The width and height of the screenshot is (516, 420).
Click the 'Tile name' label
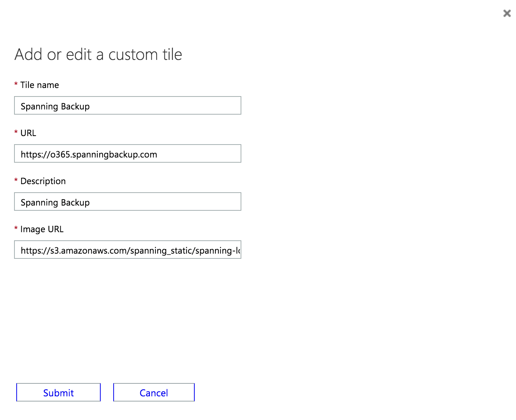(x=40, y=85)
